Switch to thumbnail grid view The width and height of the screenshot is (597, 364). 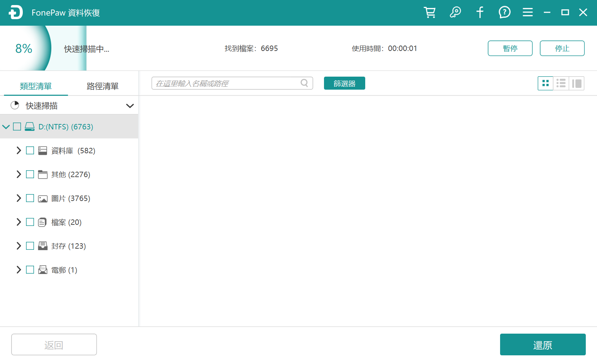click(546, 83)
